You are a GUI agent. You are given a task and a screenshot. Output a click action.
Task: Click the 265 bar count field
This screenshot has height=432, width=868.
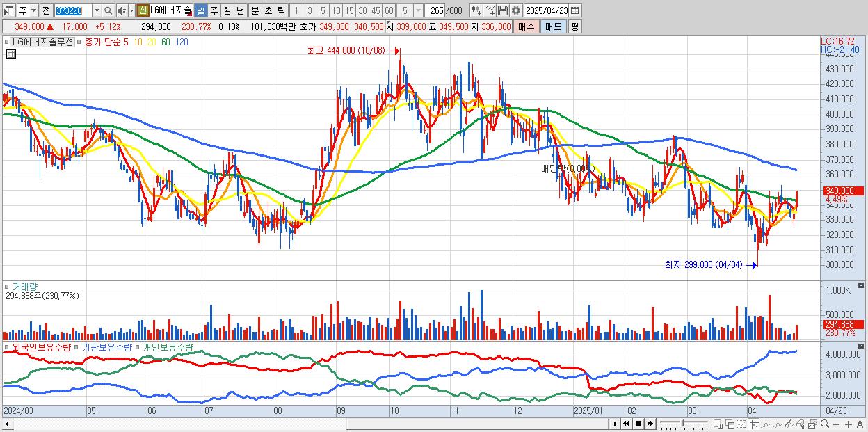(436, 10)
